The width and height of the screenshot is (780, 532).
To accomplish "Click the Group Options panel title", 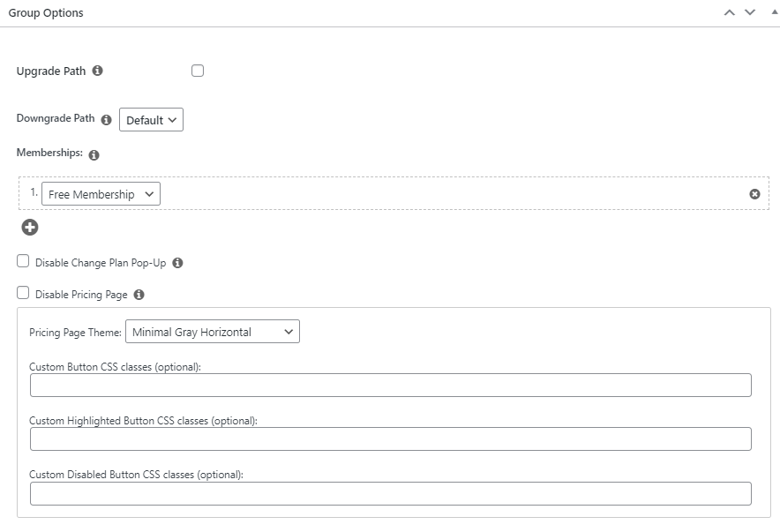I will [x=46, y=13].
